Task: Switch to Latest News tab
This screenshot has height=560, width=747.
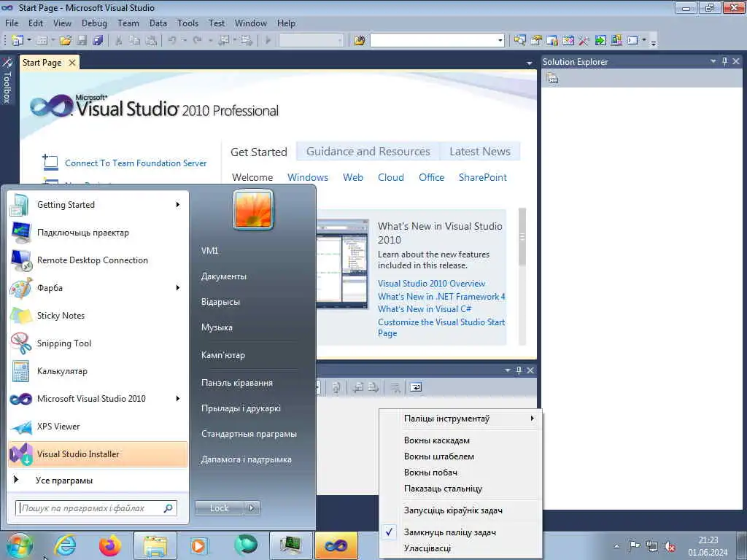Action: tap(480, 152)
